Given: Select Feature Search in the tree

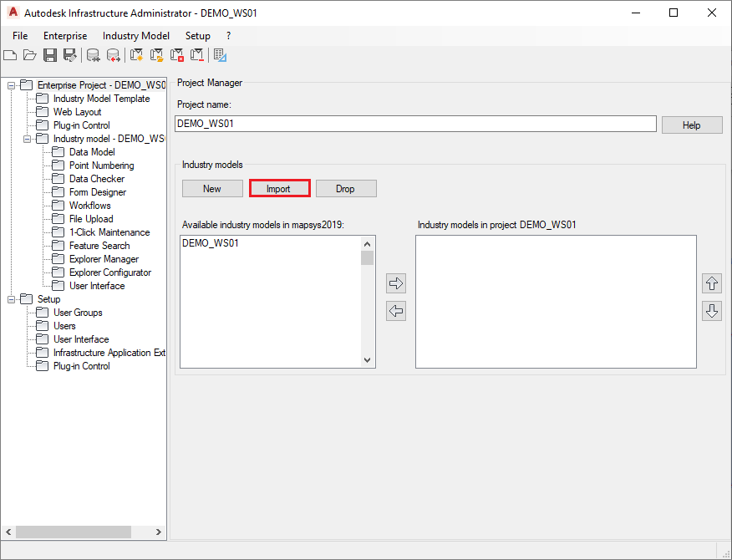Looking at the screenshot, I should click(x=99, y=246).
